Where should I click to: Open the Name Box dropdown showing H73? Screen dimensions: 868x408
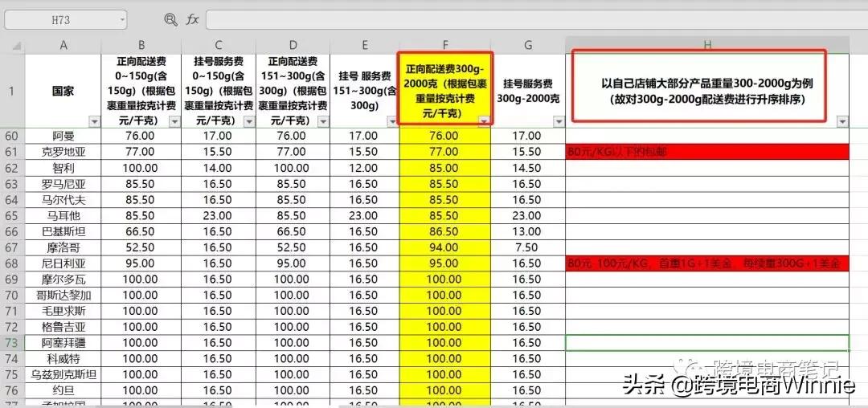click(122, 20)
